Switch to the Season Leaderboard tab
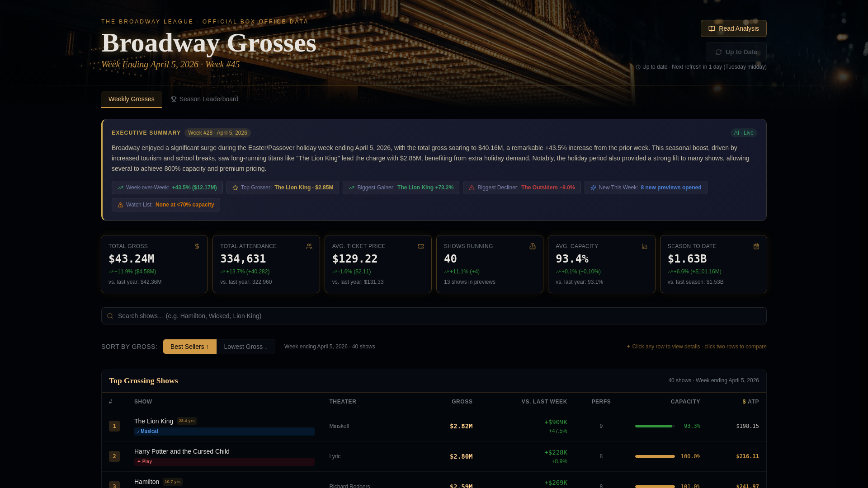 click(x=204, y=99)
